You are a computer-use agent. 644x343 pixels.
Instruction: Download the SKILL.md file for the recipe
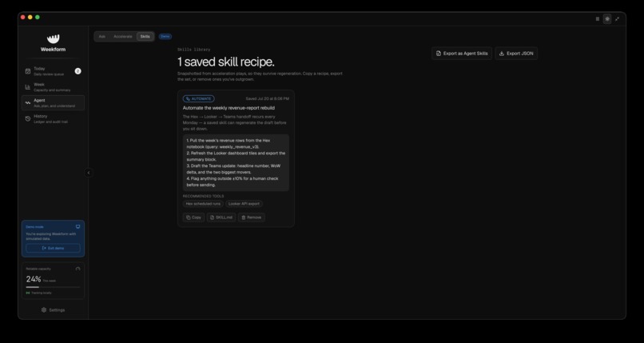[221, 217]
